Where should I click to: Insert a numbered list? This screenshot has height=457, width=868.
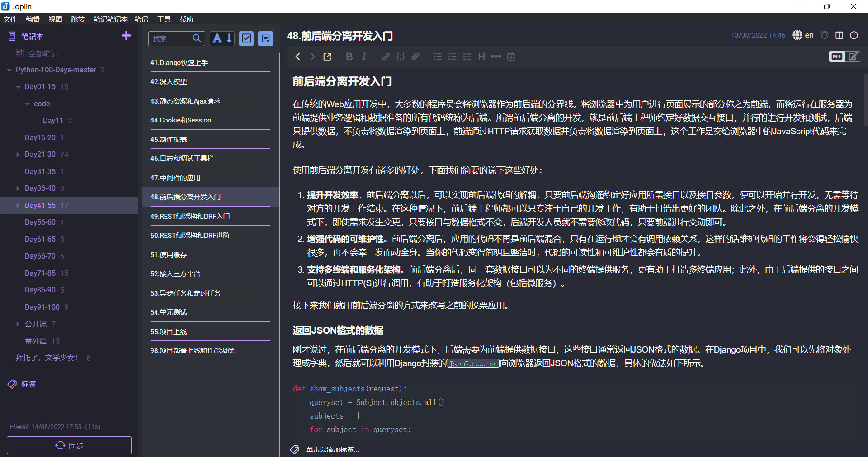coord(452,57)
